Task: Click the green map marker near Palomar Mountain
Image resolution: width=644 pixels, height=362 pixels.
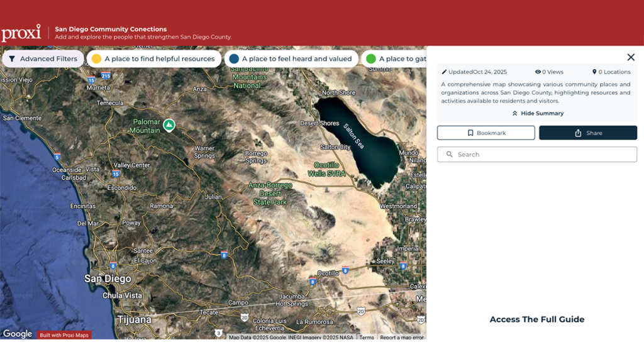Action: (169, 126)
